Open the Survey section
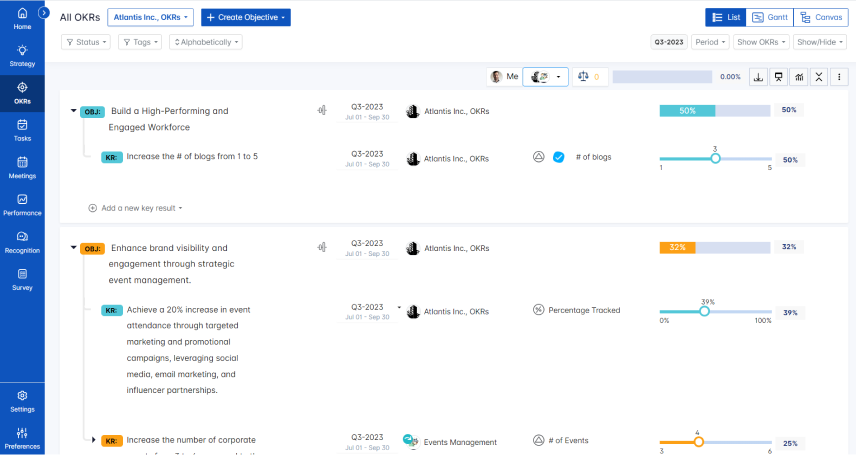This screenshot has height=455, width=856. point(22,280)
